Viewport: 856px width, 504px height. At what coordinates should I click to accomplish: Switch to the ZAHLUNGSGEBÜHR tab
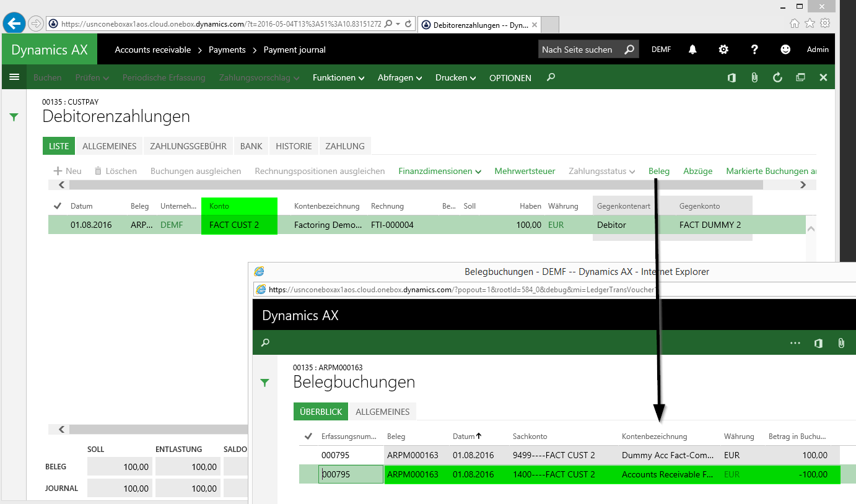click(x=188, y=146)
